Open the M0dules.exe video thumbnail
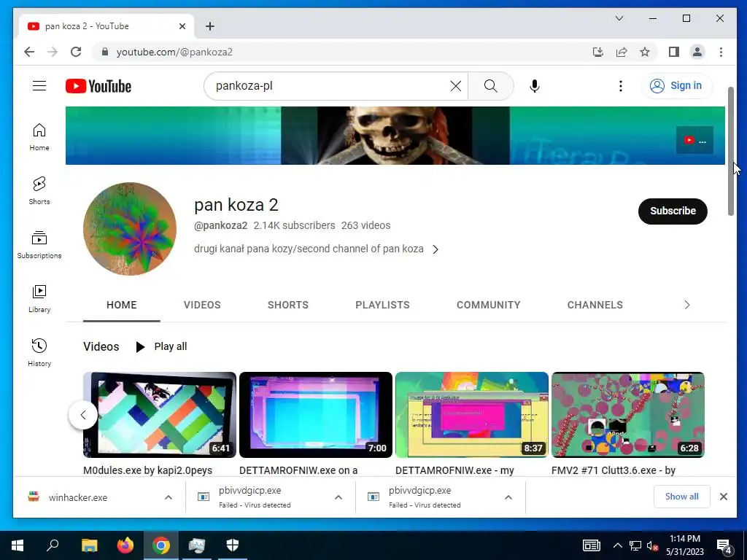 coord(160,415)
